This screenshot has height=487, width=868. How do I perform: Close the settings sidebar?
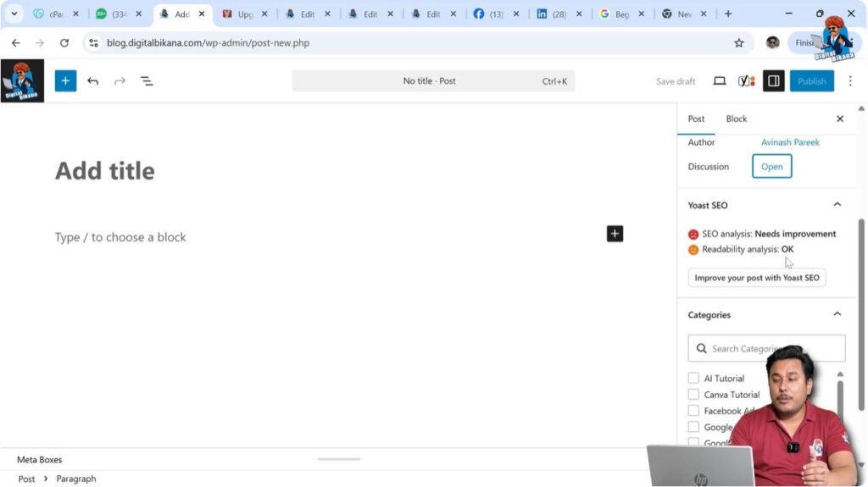pos(840,119)
